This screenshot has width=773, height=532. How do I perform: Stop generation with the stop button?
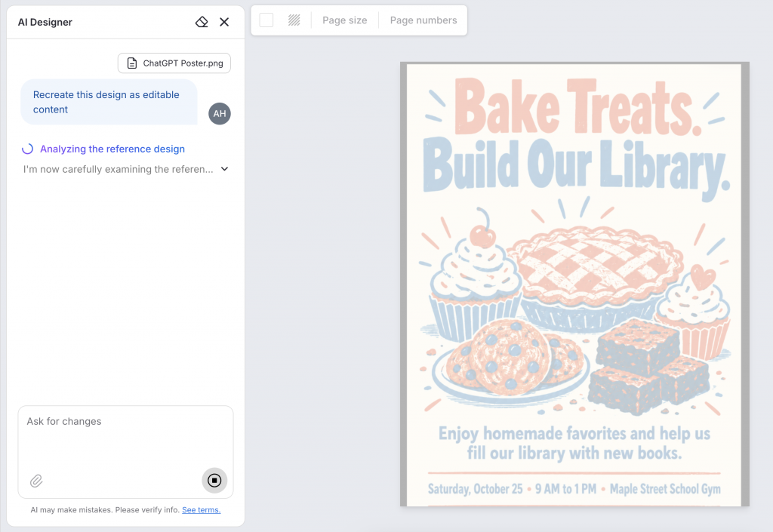(214, 480)
